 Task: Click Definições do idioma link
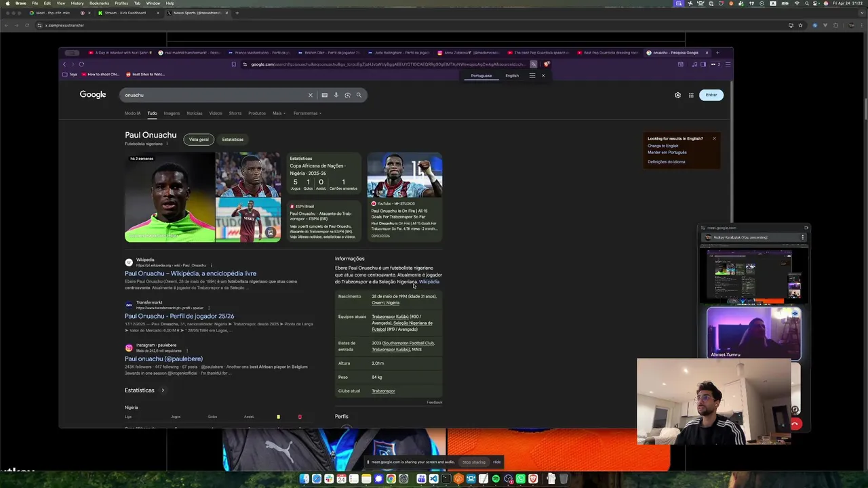point(666,162)
